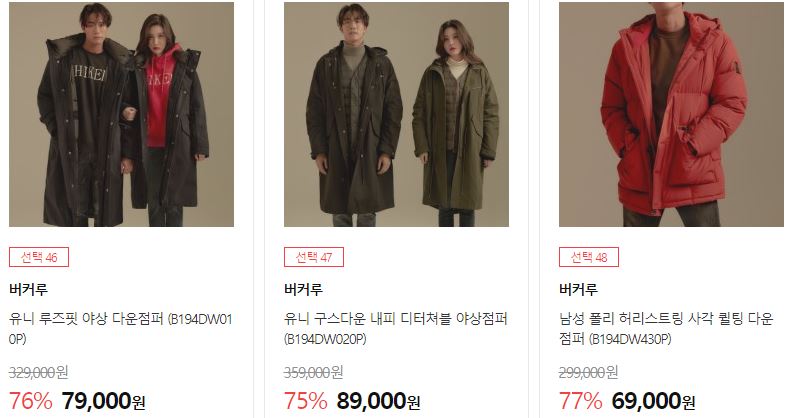
Task: Open 버커루 brand link under 선택 48
Action: tap(579, 290)
